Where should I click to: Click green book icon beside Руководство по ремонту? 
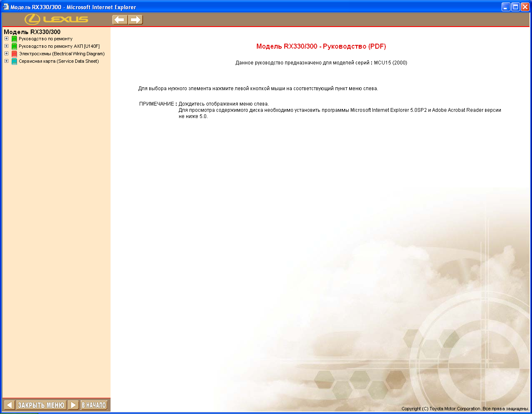tap(14, 39)
